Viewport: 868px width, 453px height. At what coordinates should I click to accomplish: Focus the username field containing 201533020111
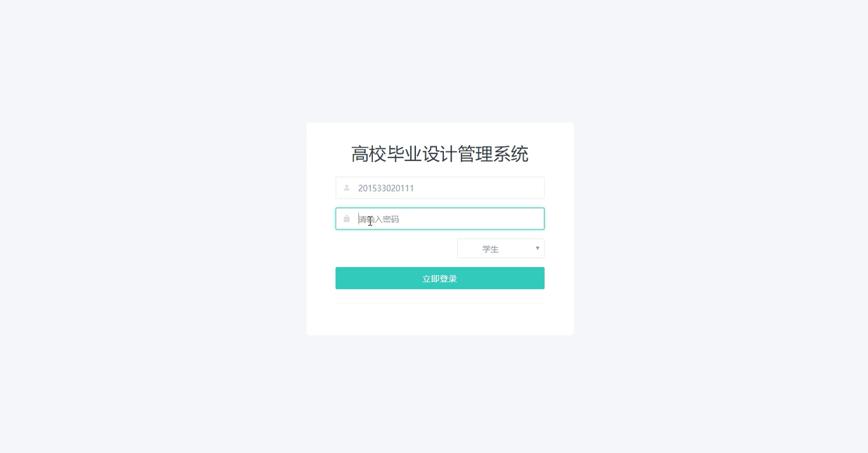440,188
